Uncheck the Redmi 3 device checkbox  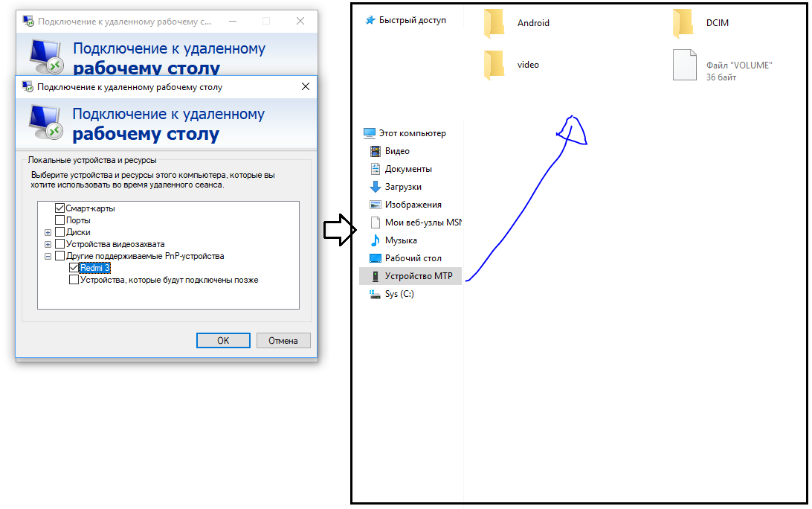tap(74, 268)
